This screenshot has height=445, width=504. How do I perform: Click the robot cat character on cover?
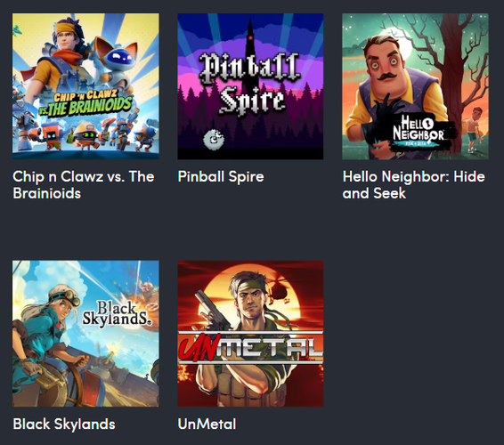[x=116, y=66]
